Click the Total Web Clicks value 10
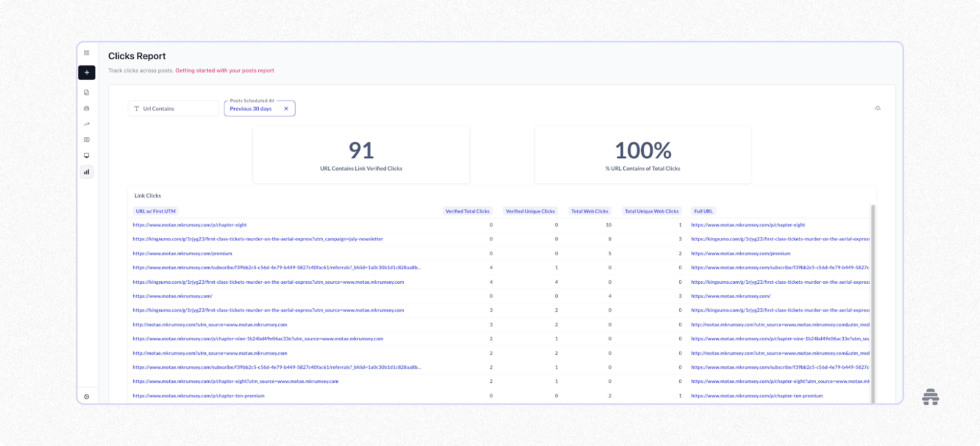980x446 pixels. click(608, 225)
